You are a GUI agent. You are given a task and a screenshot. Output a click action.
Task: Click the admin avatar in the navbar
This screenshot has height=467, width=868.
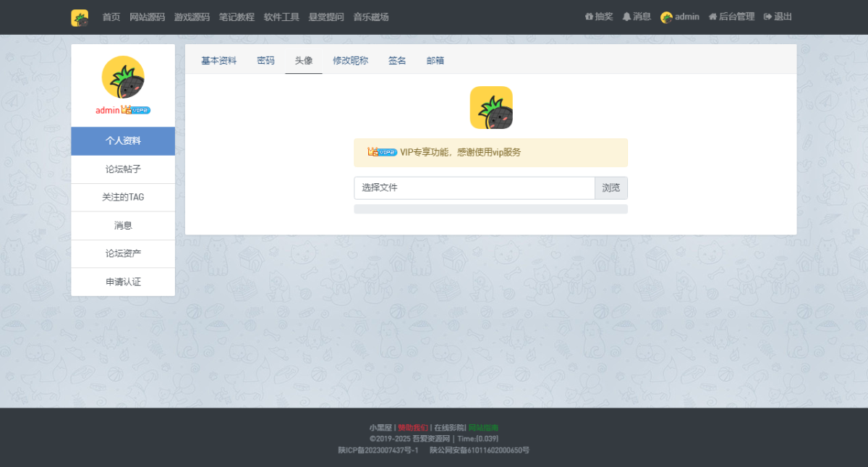(x=666, y=17)
